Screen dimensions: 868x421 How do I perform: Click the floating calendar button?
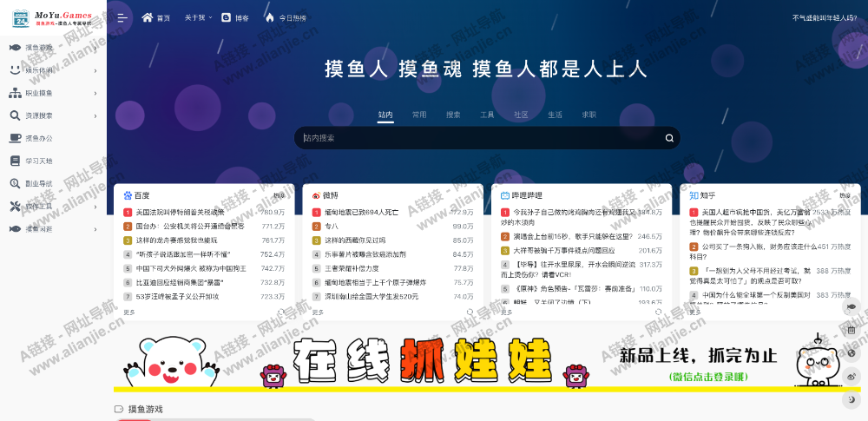point(852,330)
